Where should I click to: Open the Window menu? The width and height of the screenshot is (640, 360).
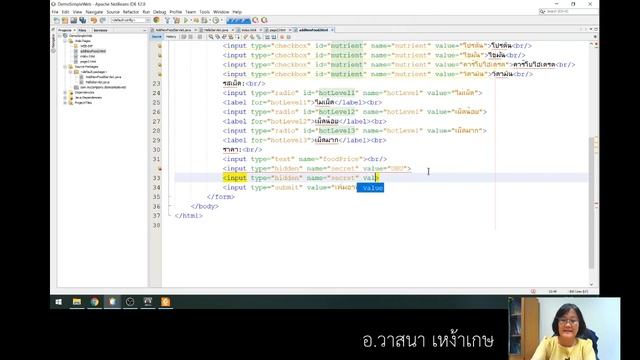pyautogui.click(x=221, y=12)
